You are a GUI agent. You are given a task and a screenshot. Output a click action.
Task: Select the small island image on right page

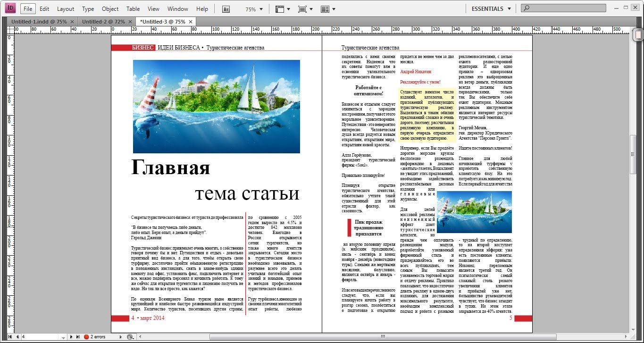(x=474, y=212)
